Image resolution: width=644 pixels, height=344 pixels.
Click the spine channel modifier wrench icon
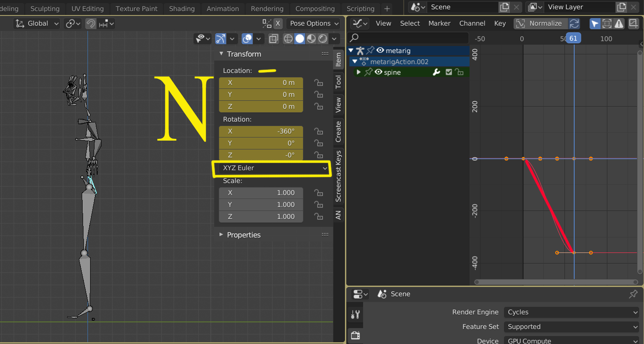[x=436, y=72]
